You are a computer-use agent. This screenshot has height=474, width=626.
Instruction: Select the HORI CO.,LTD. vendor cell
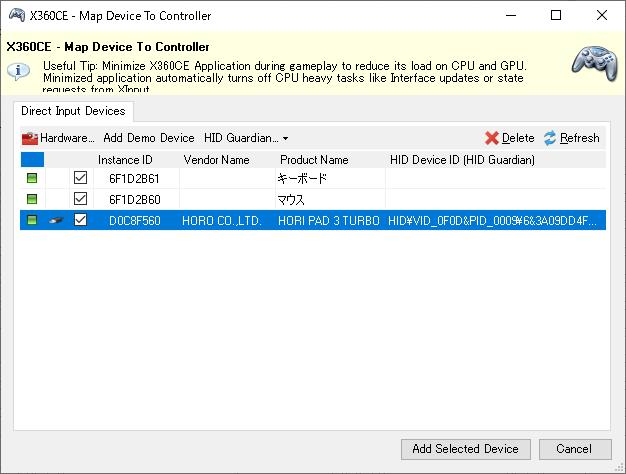[x=221, y=220]
